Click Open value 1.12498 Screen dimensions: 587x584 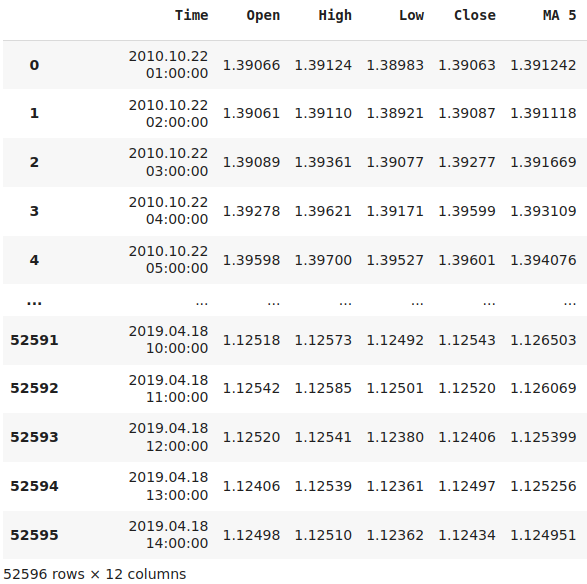coord(252,535)
